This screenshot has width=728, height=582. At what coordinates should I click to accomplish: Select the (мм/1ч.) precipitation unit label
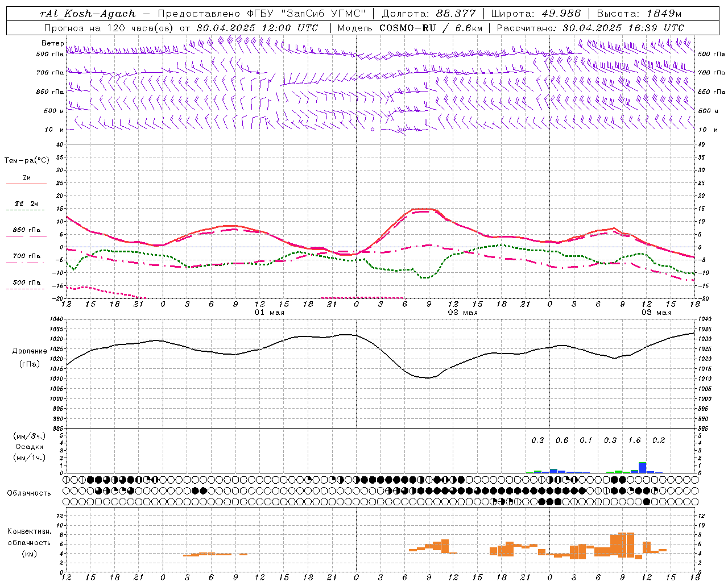coord(30,458)
